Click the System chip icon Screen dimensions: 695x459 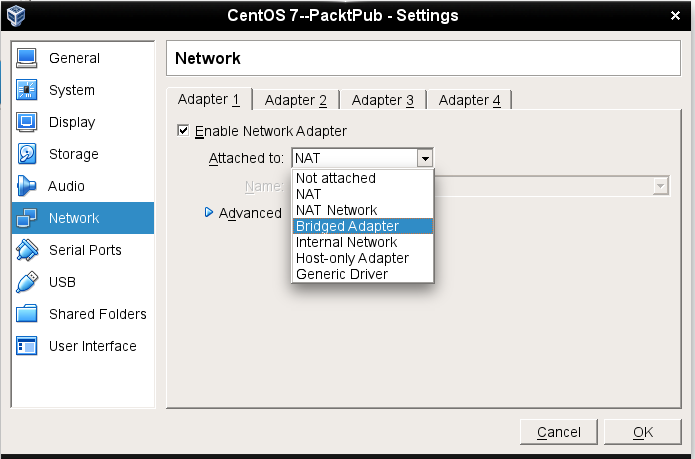pos(28,90)
